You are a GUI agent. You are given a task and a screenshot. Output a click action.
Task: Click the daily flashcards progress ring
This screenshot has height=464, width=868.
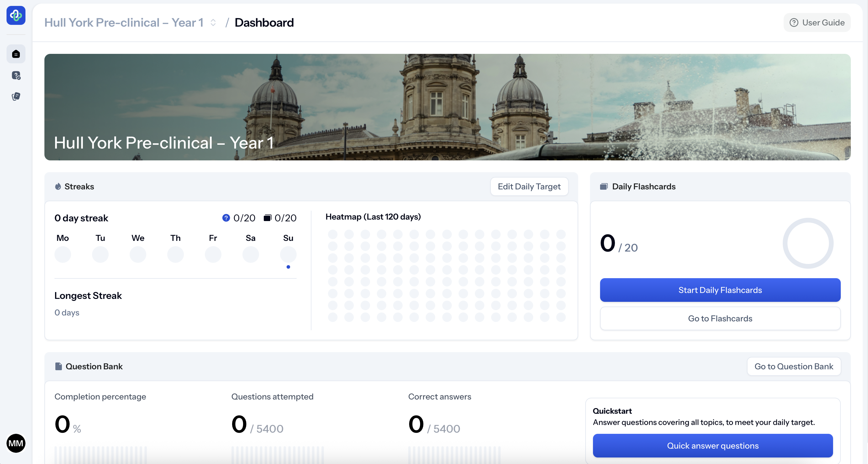tap(808, 243)
